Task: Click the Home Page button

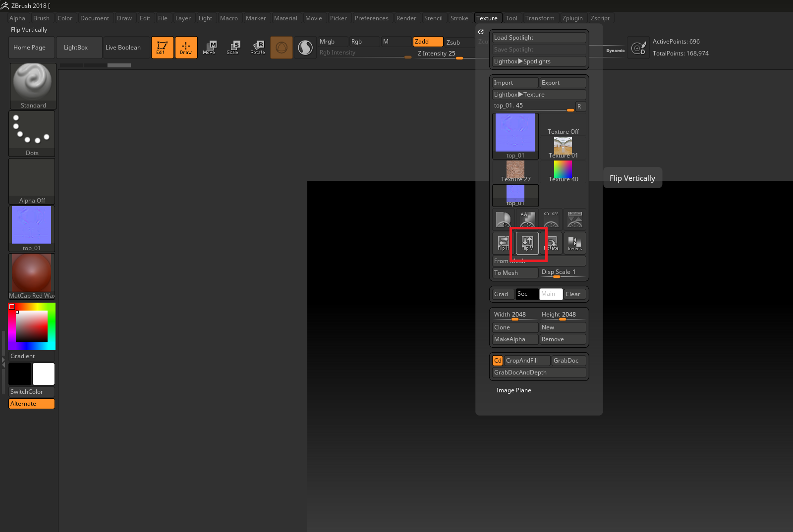Action: (32, 48)
